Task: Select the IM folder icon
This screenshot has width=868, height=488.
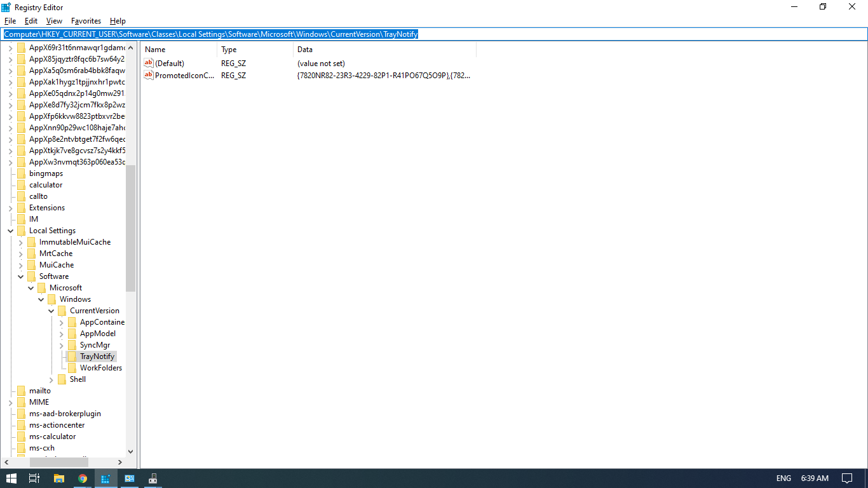Action: point(21,219)
